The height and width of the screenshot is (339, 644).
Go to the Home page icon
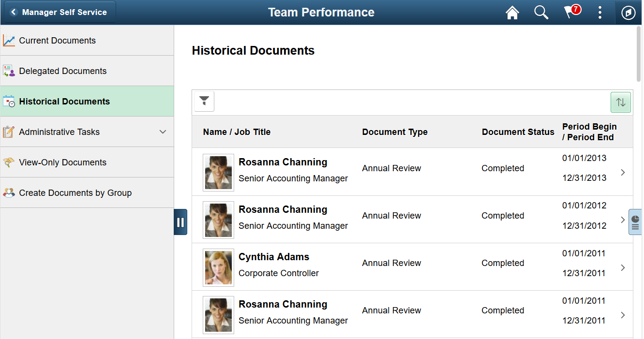pyautogui.click(x=512, y=13)
